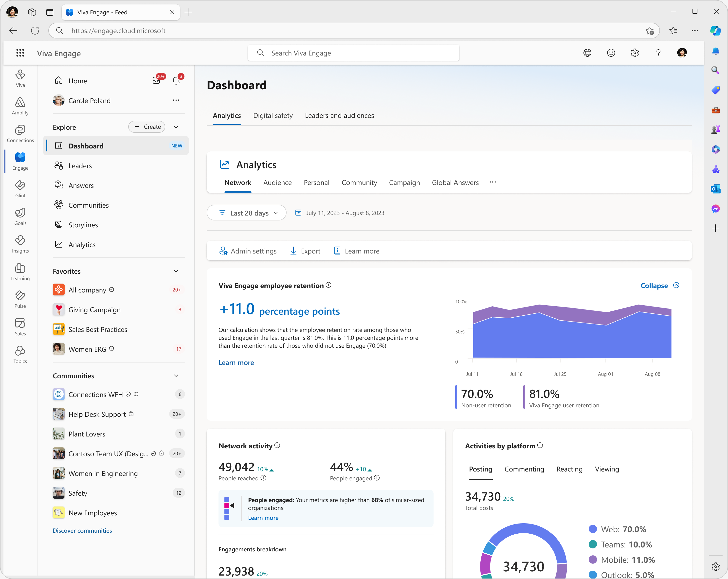This screenshot has width=728, height=579.
Task: Select the Audience analytics tab
Action: click(x=277, y=183)
